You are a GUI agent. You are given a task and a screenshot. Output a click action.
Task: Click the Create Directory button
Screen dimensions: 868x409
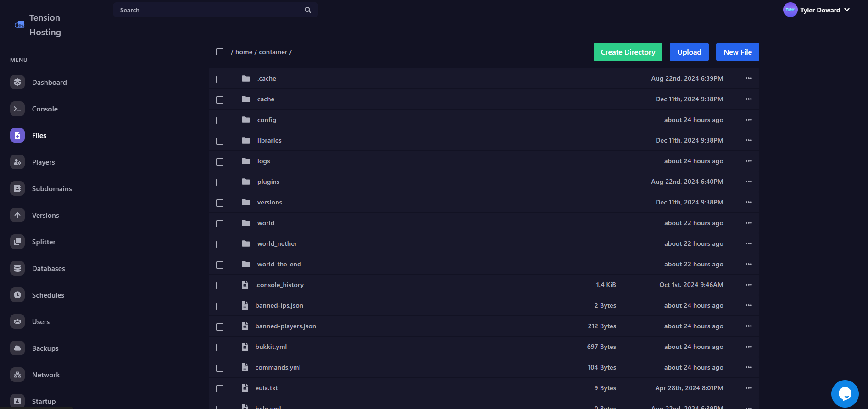(628, 52)
